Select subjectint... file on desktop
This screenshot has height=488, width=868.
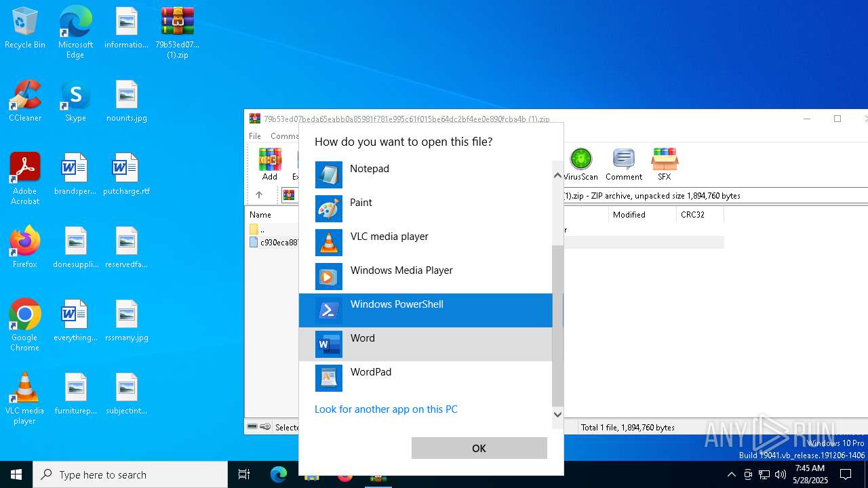[126, 394]
